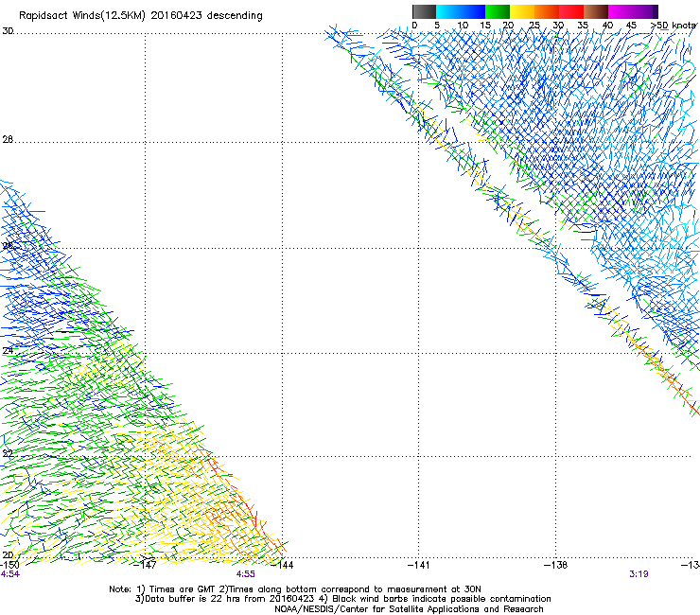Click the 'Data buffer is 22 hrs' note line
The image size is (700, 615).
(x=342, y=599)
